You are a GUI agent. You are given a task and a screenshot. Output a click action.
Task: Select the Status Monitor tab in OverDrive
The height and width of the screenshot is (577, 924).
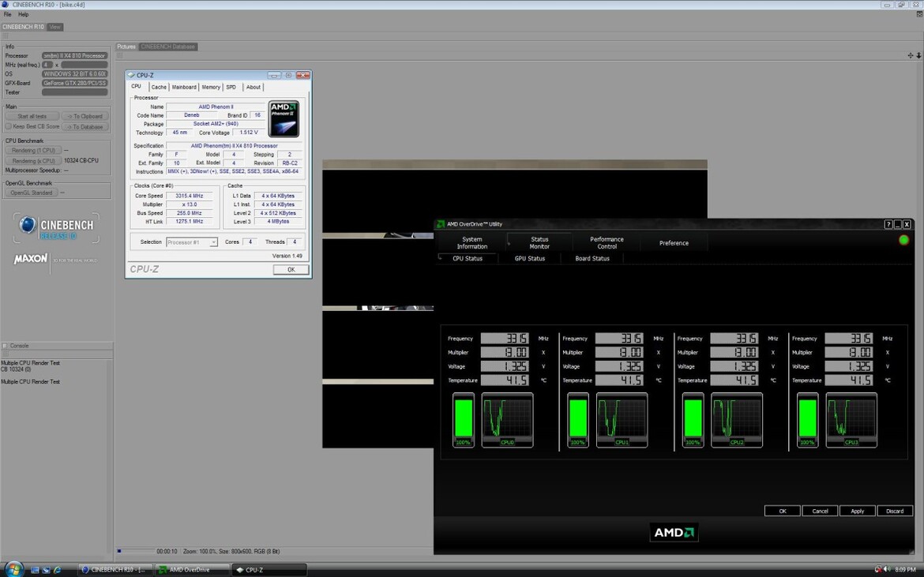(539, 242)
